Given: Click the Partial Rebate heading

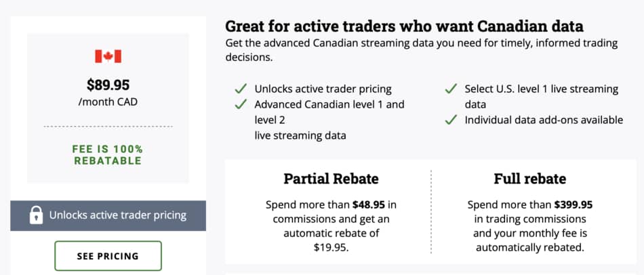Looking at the screenshot, I should pos(331,179).
